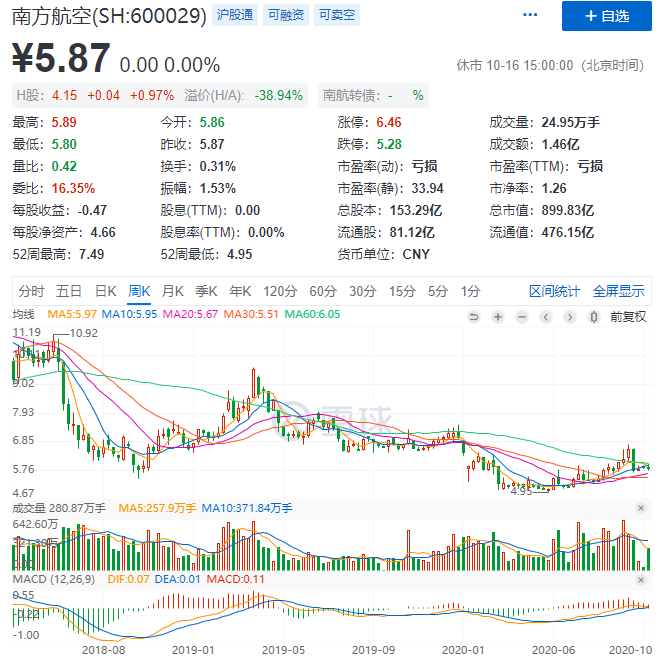Switch to the 五日 chart tab
This screenshot has width=660, height=658.
69,291
